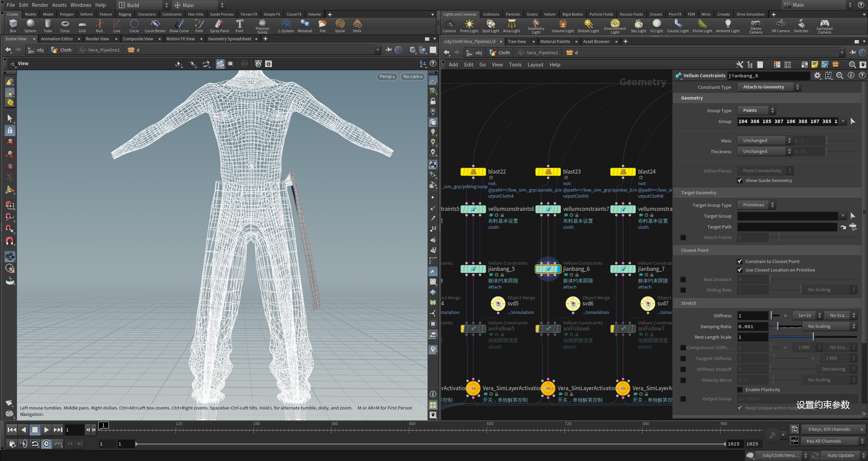Open the parameter gear menu for jianbang_6
This screenshot has height=461, width=868.
tap(817, 76)
